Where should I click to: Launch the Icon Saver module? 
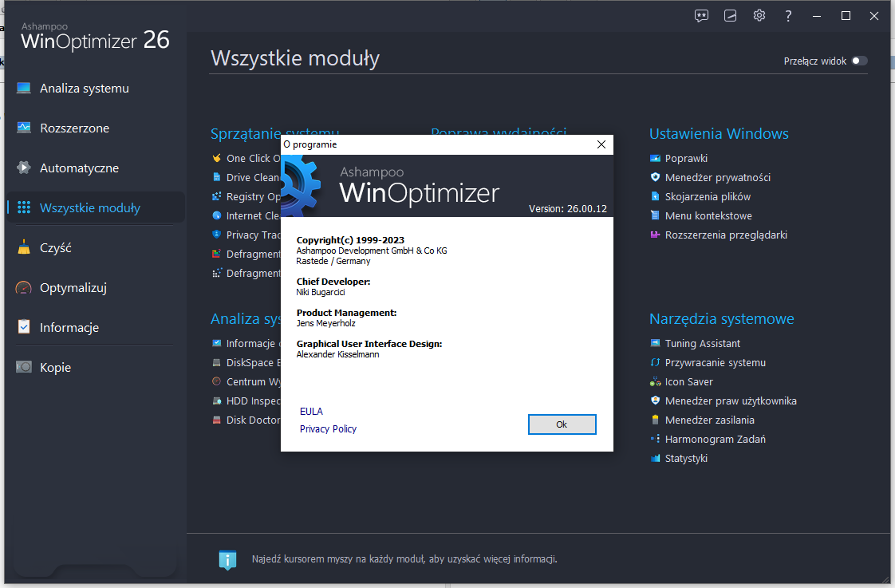coord(689,382)
